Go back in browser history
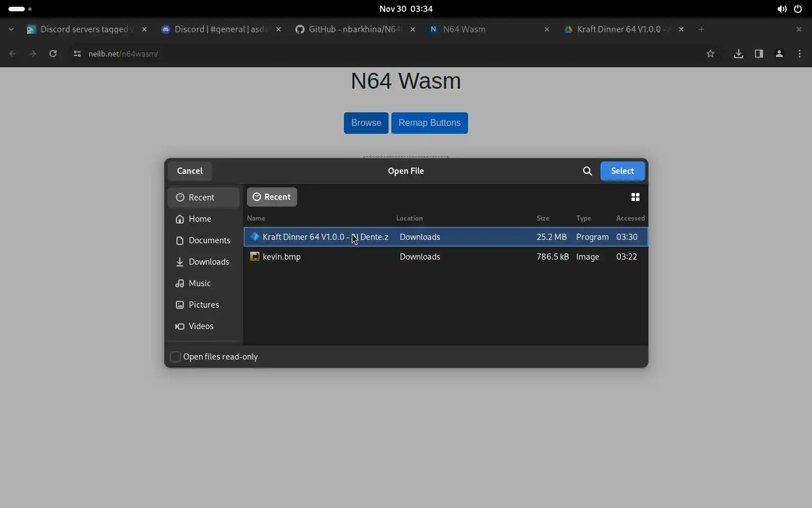Image resolution: width=812 pixels, height=508 pixels. 12,54
